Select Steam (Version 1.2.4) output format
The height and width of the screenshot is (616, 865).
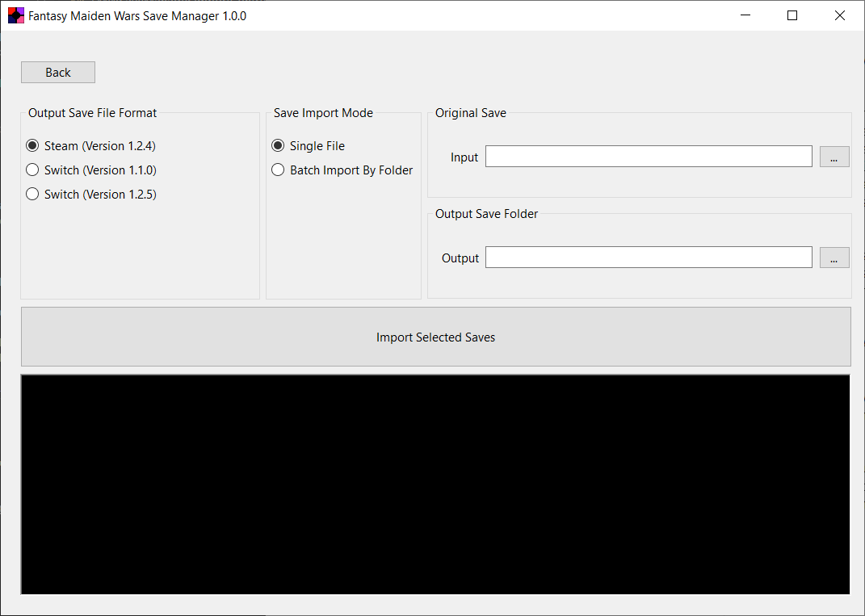[91, 145]
